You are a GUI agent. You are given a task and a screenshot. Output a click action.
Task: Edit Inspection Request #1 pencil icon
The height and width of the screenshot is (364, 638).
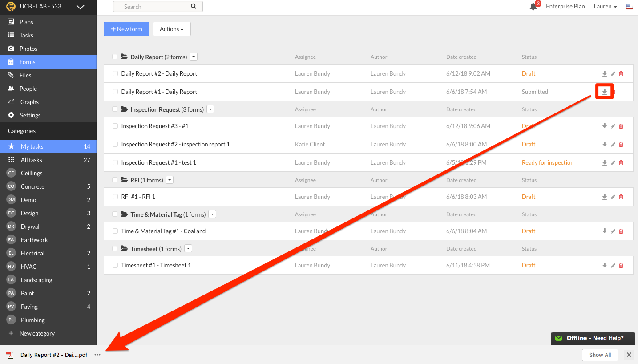(613, 163)
